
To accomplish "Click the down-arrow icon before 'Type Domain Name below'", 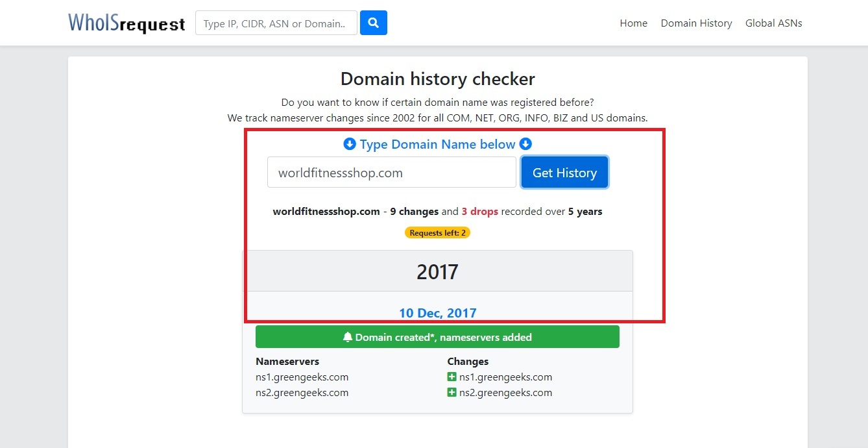I will [350, 144].
